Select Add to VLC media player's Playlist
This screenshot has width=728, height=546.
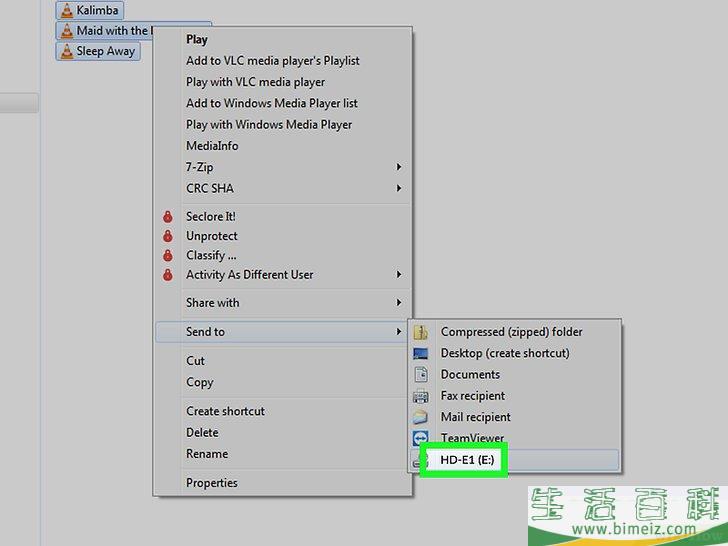tap(272, 61)
